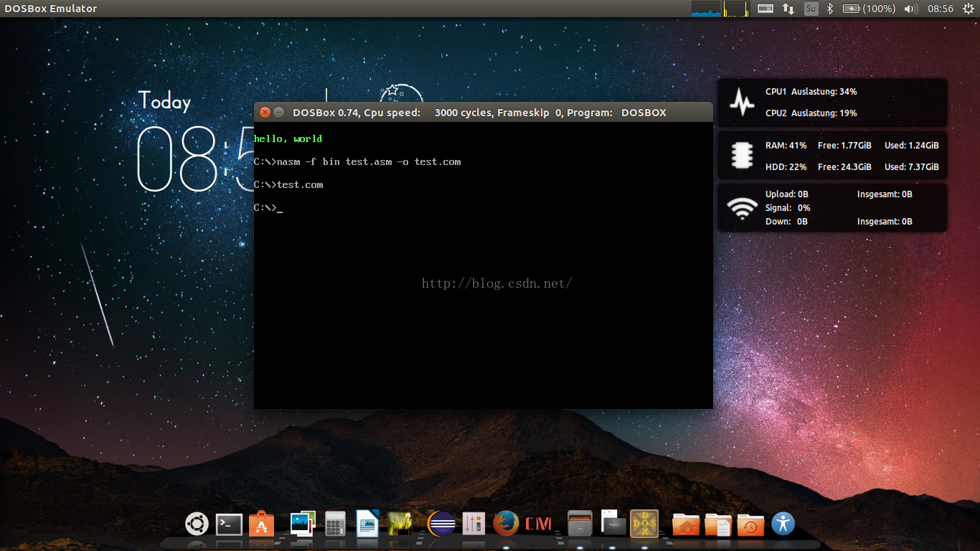Click the RAM chip widget icon

pyautogui.click(x=742, y=155)
